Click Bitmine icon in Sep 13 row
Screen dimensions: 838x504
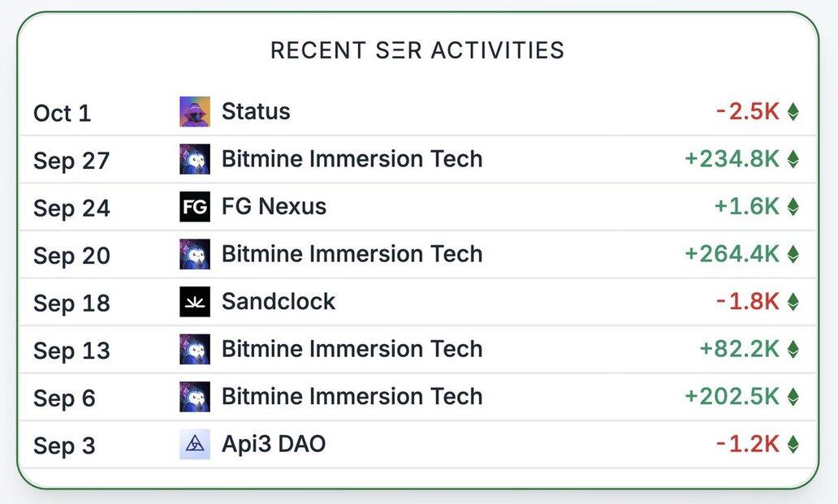pyautogui.click(x=194, y=349)
